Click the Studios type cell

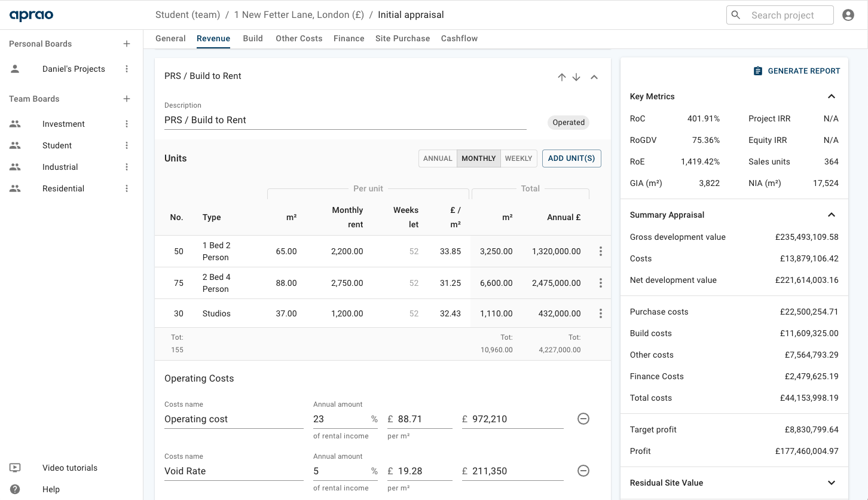[x=216, y=313]
